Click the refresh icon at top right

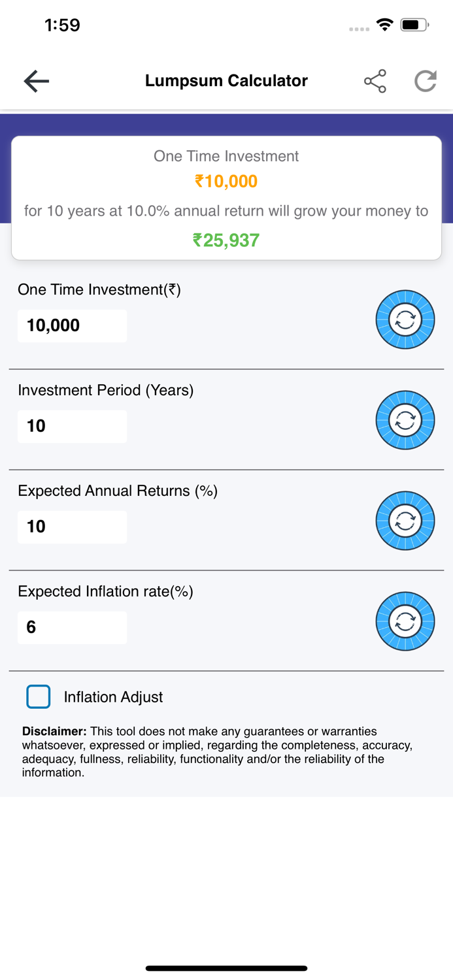(x=426, y=80)
